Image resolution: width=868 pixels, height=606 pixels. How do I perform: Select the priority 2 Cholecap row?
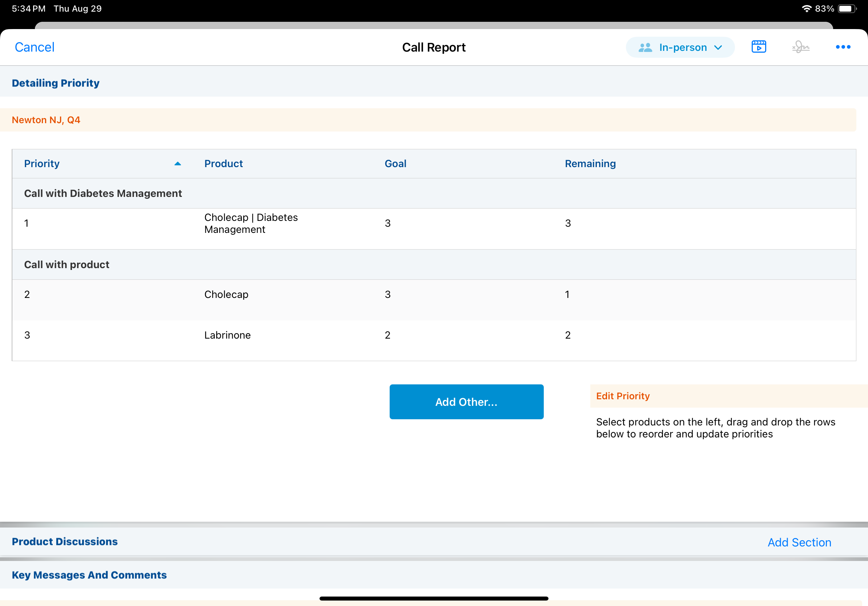226,294
